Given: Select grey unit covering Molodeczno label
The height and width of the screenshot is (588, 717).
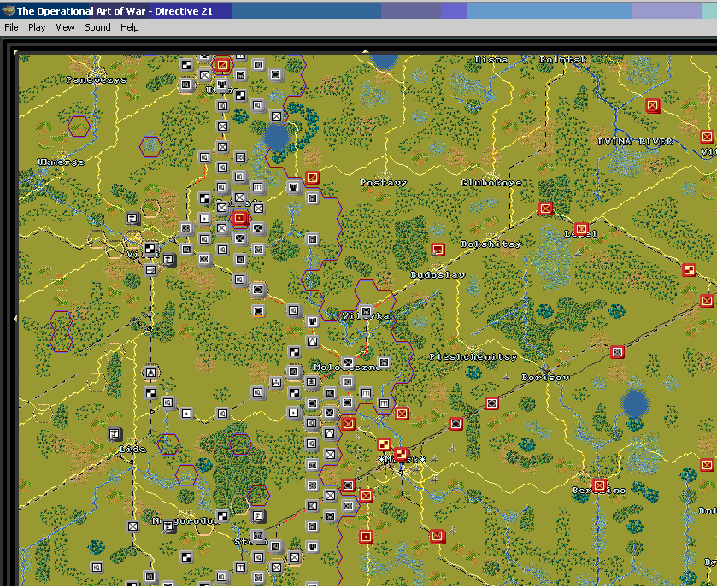Looking at the screenshot, I should pos(348,362).
